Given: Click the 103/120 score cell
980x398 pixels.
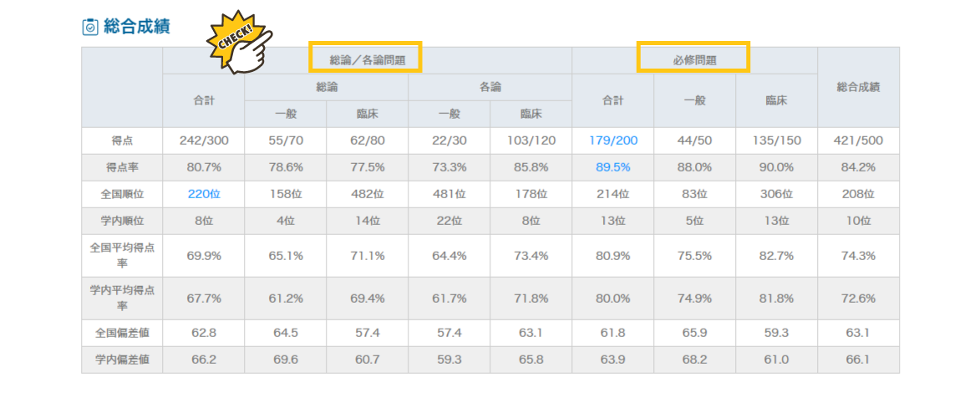Looking at the screenshot, I should (531, 140).
